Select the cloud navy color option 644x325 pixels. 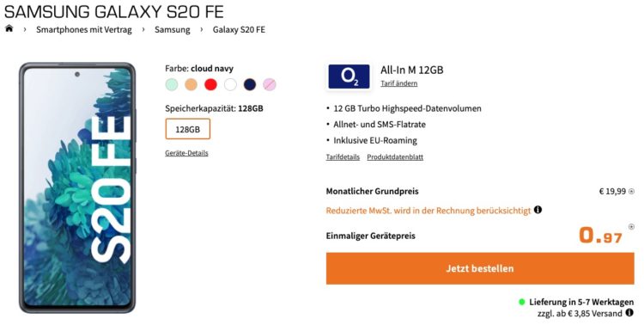click(x=250, y=85)
